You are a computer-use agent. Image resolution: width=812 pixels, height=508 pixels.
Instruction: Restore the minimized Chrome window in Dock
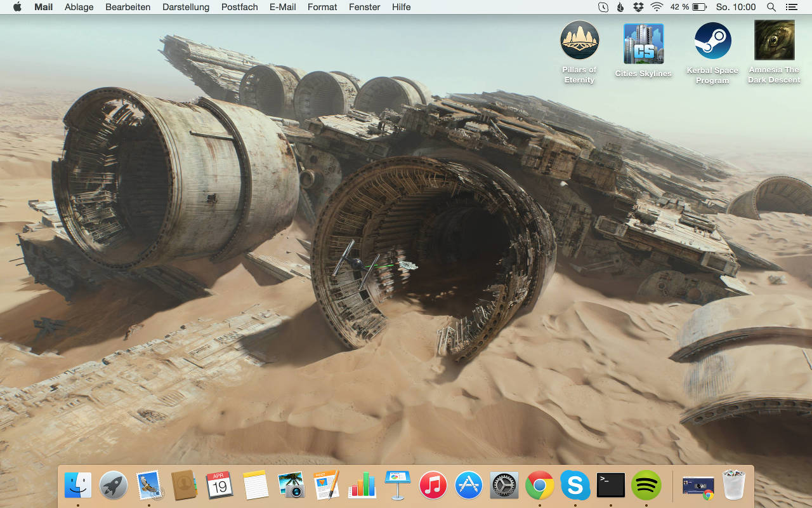(698, 487)
